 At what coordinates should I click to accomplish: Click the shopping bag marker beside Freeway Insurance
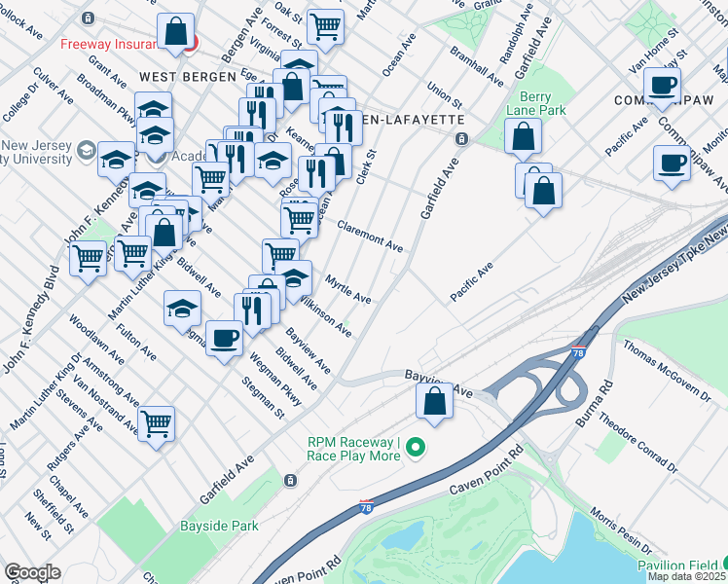175,33
